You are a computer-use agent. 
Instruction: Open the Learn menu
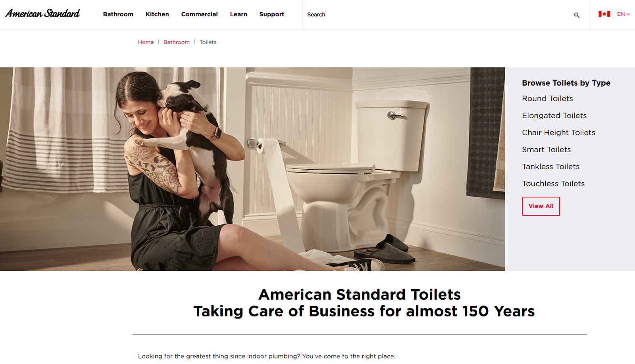point(239,14)
